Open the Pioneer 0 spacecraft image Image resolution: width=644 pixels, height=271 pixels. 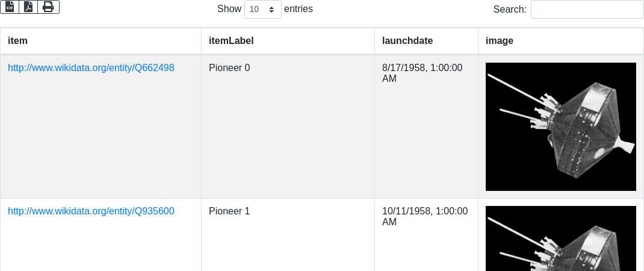(x=560, y=126)
